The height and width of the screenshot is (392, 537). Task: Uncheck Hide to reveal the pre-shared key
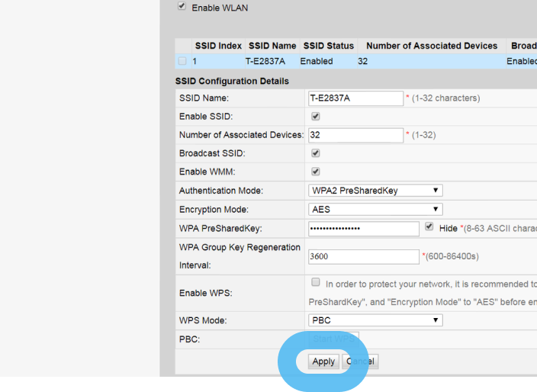click(429, 227)
